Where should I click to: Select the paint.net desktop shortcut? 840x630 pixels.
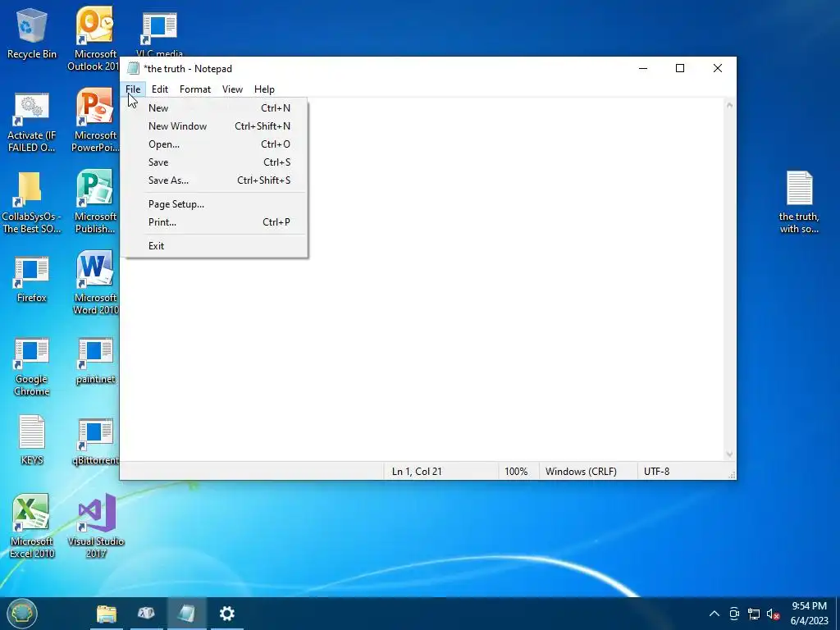coord(95,361)
